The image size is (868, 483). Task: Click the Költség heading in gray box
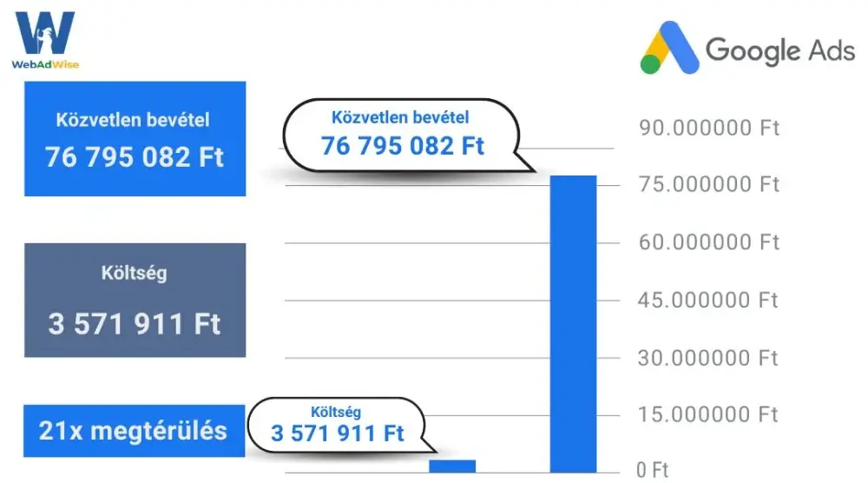[x=134, y=273]
